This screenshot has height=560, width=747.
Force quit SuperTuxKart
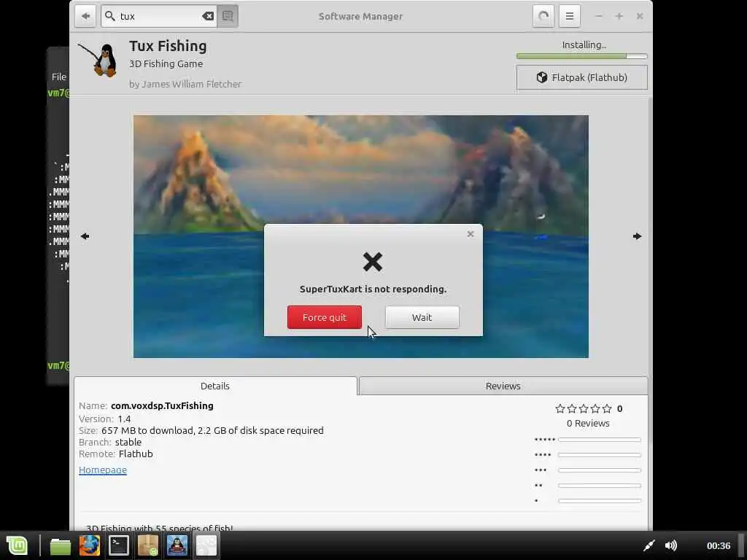325,317
